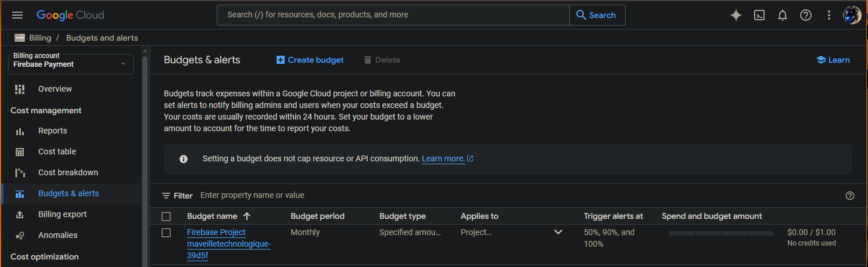Open the notifications bell

[x=783, y=16]
